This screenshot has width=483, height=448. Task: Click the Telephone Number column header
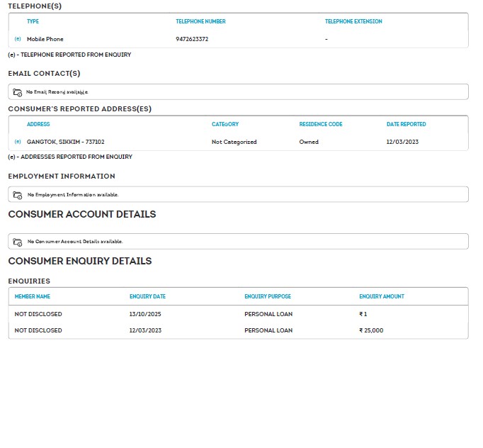[200, 21]
